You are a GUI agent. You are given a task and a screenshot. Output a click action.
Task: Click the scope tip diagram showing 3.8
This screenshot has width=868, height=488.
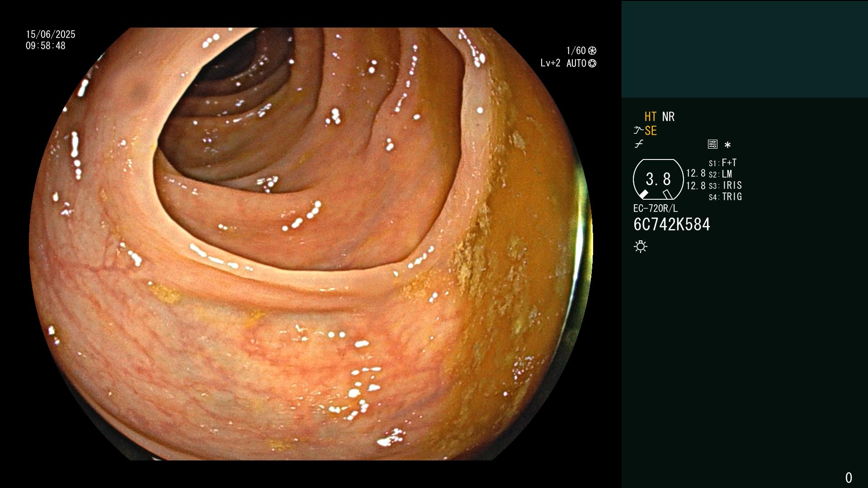[658, 179]
